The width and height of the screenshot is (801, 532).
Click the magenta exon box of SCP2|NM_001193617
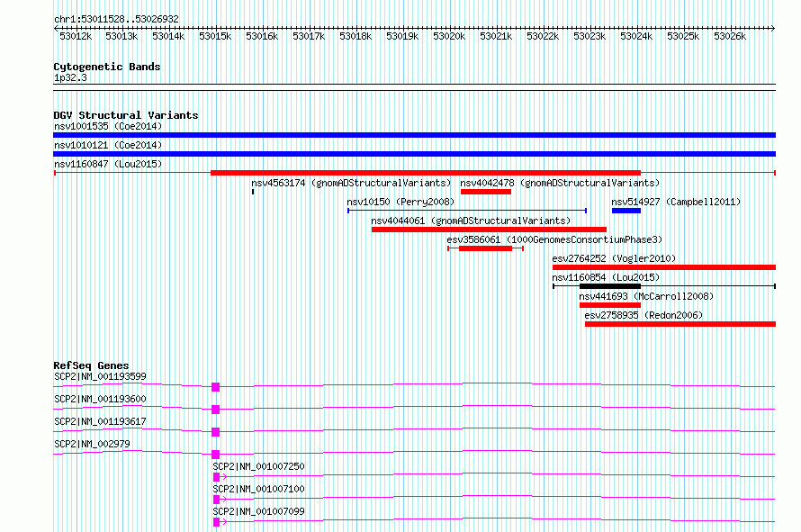pos(216,432)
